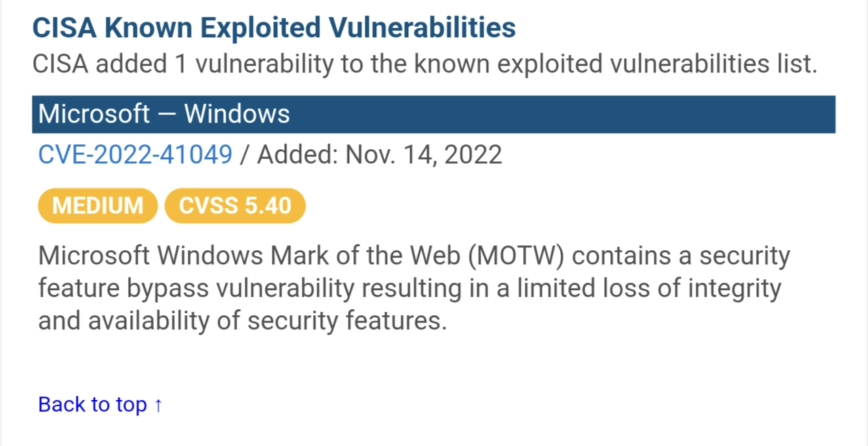Screen dimensions: 868x446
Task: Click the CISA Known Exploited Vulnerabilities heading
Action: coord(274,28)
